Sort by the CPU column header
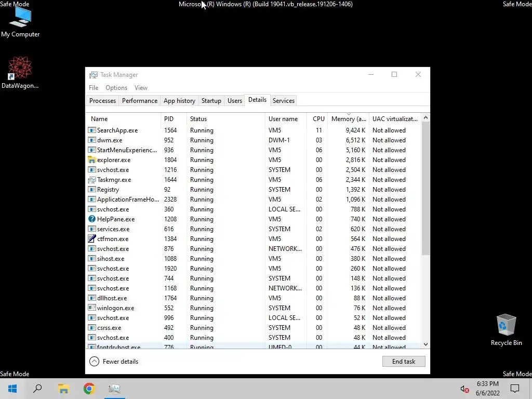The height and width of the screenshot is (399, 532). [318, 119]
